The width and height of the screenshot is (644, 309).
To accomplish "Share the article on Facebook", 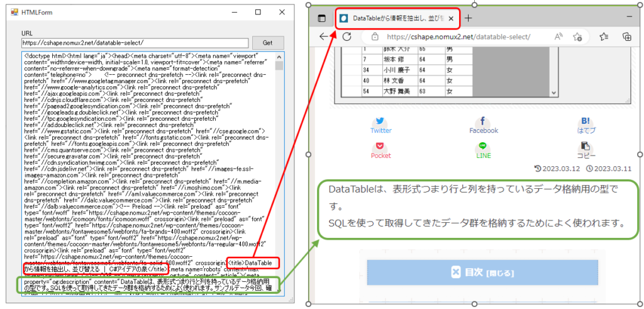I will (x=483, y=125).
